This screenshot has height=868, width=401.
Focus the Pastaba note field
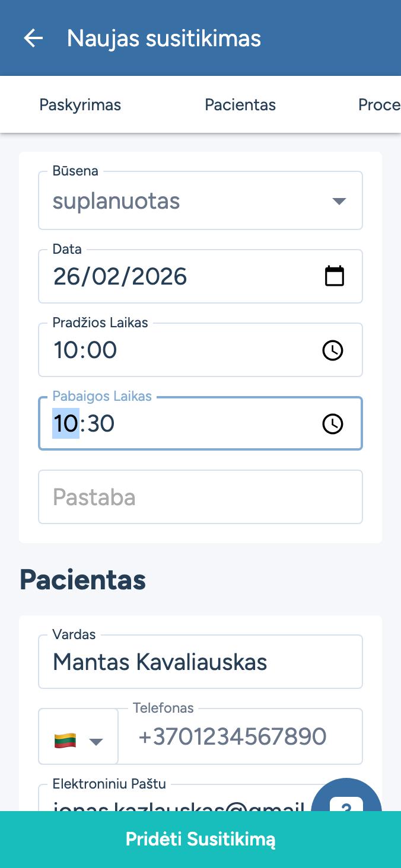point(200,497)
